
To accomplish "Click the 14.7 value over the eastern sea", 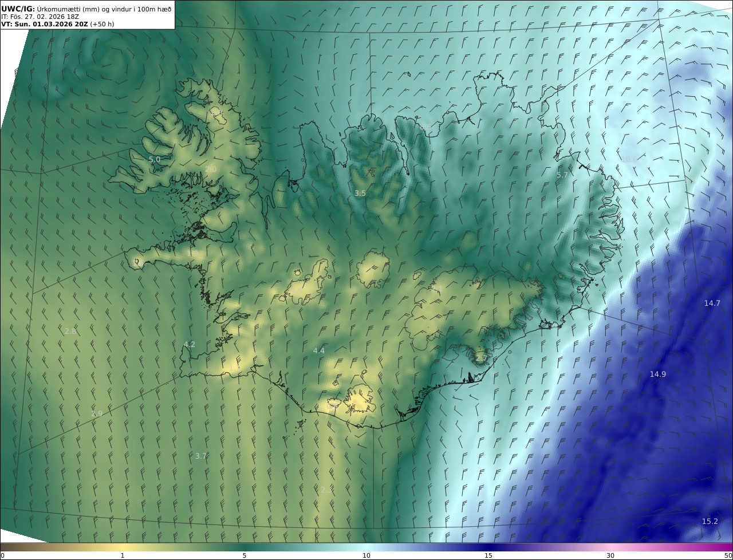I will (x=712, y=303).
